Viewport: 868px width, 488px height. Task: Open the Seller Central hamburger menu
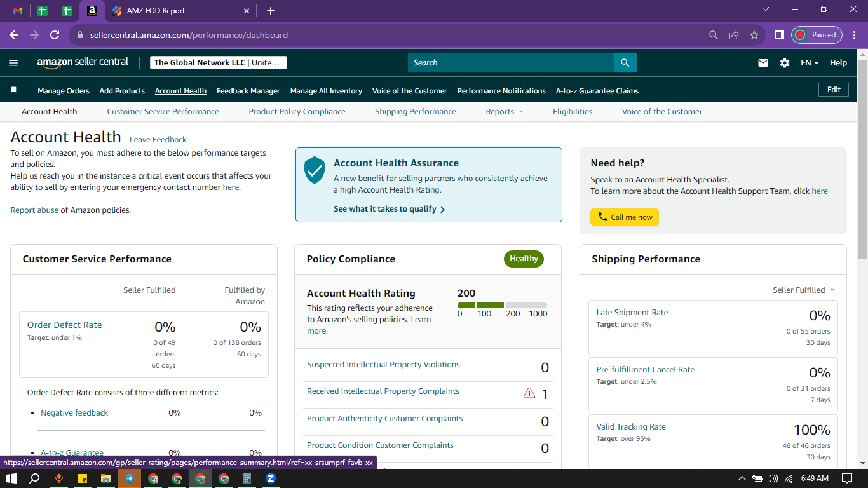coord(13,63)
